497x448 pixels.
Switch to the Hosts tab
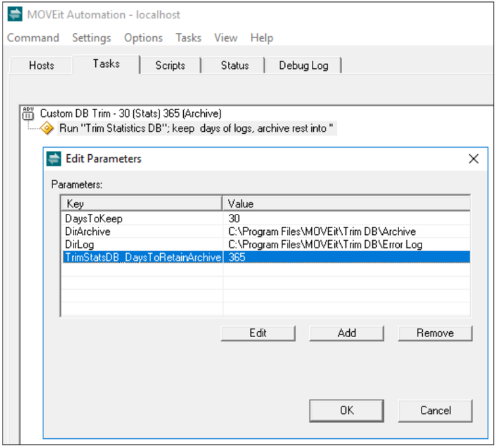point(41,66)
